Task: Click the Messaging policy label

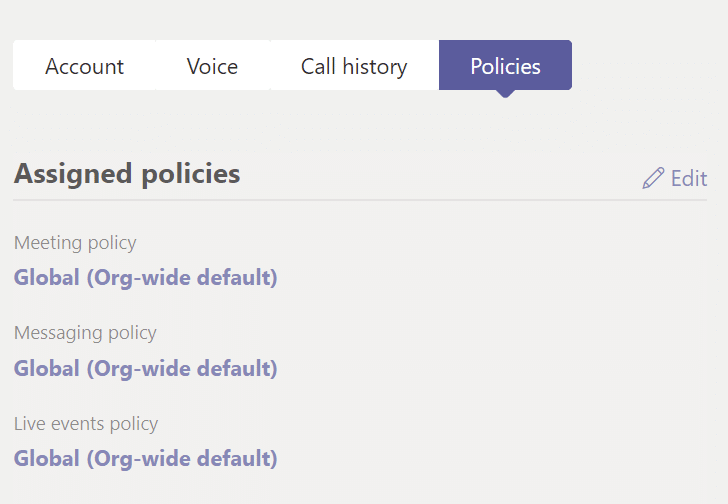Action: click(x=85, y=333)
